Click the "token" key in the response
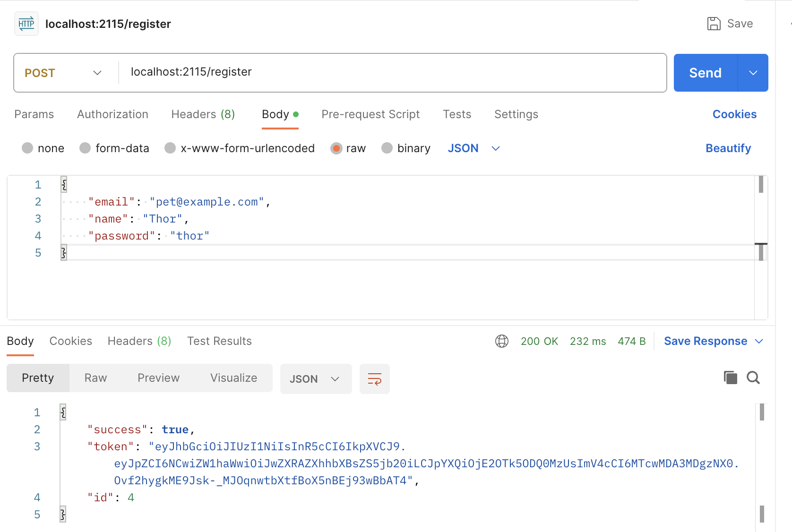The image size is (792, 532). click(111, 447)
